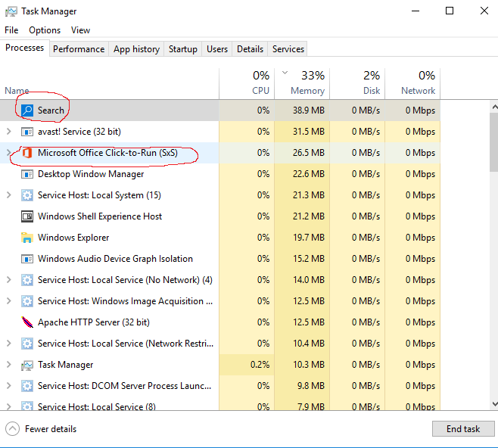Screen dimensions: 498x448
Task: Click the scrollbar up arrow
Action: (494, 107)
